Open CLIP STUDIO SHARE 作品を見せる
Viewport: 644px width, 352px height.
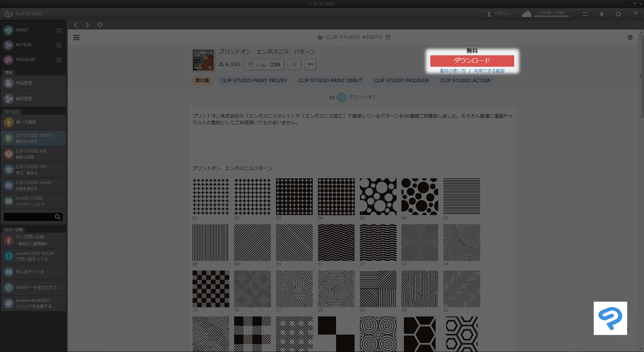pos(33,185)
